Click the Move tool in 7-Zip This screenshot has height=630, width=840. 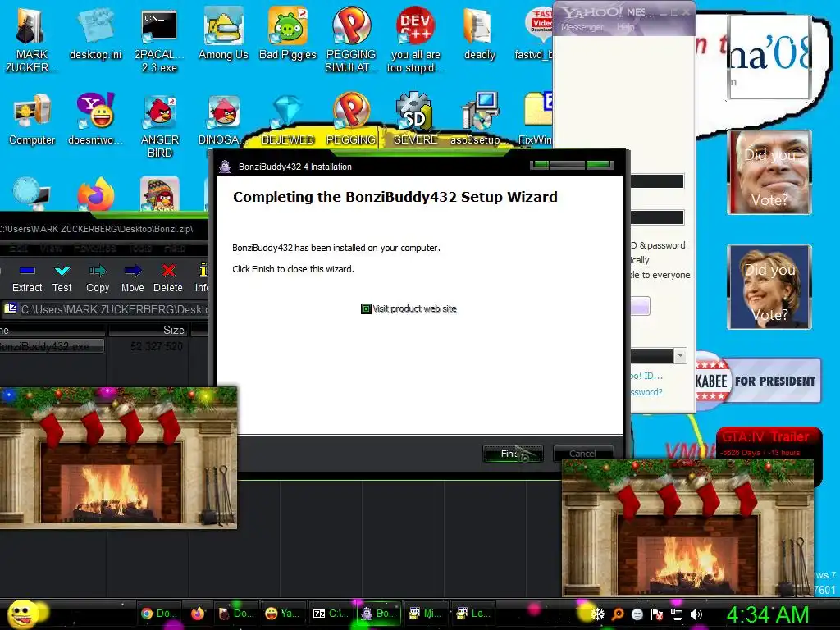pyautogui.click(x=132, y=279)
